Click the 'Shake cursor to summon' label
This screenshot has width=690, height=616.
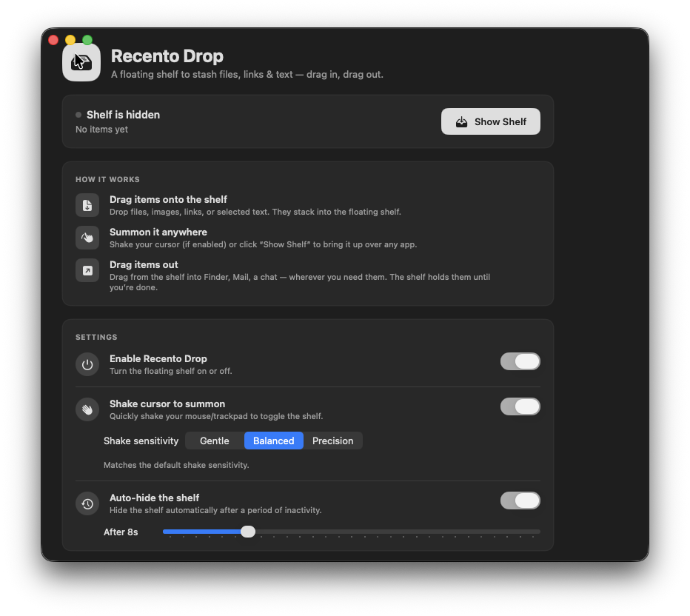click(x=167, y=404)
